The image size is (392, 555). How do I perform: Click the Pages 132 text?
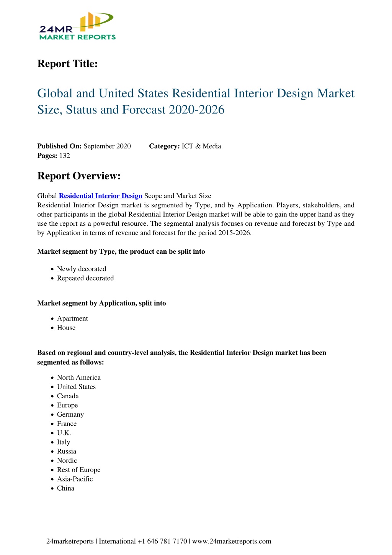(x=54, y=156)
